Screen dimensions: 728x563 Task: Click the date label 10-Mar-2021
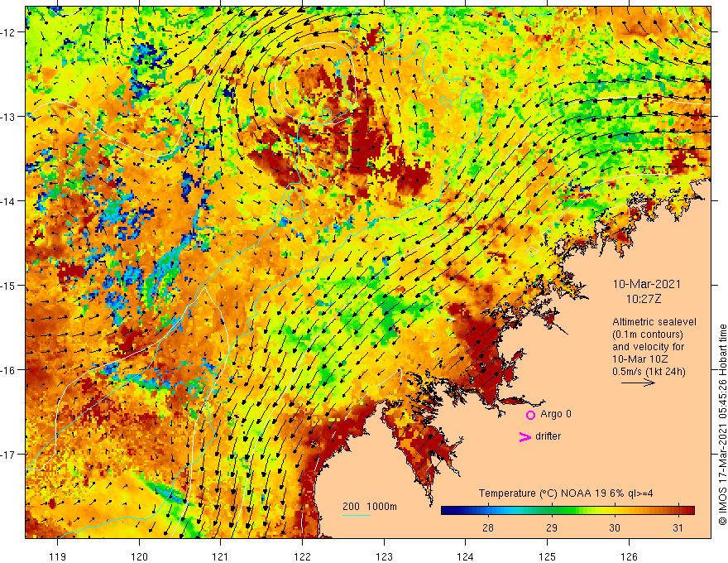[x=646, y=284]
